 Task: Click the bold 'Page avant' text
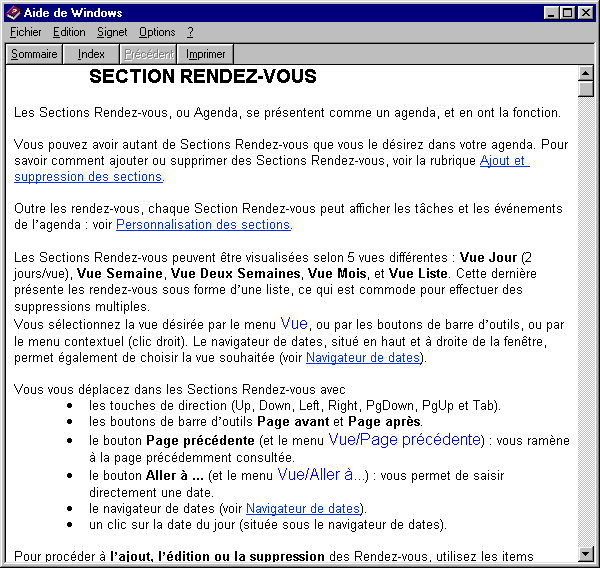coord(293,421)
